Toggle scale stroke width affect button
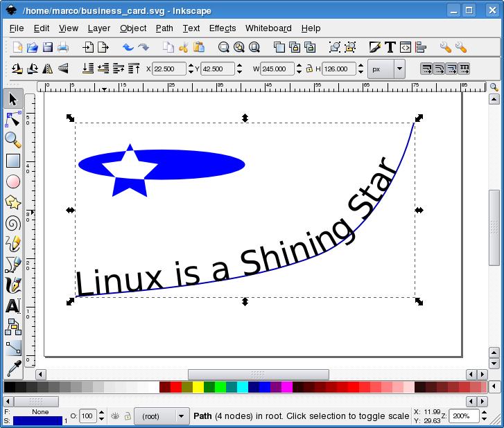The height and width of the screenshot is (428, 504). point(426,69)
